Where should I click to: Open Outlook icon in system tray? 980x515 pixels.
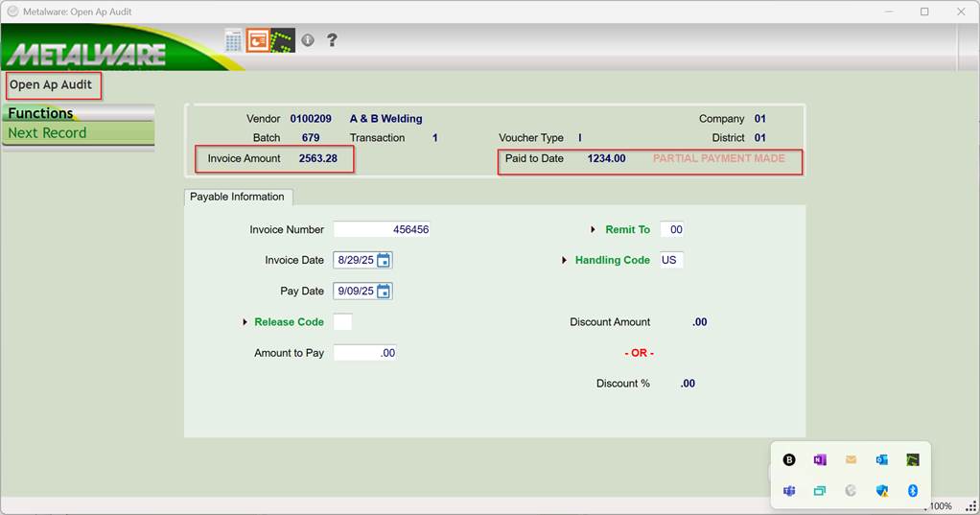tap(882, 460)
